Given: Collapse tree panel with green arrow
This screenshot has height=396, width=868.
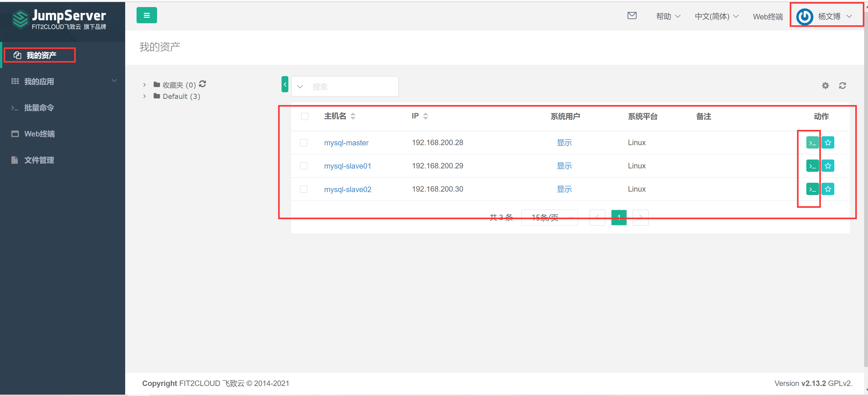Looking at the screenshot, I should 285,84.
